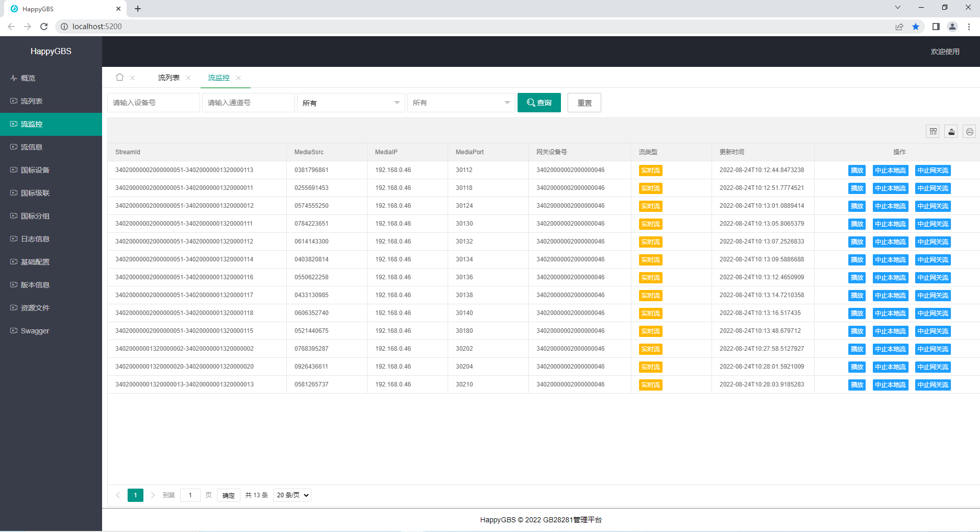Viewport: 980px width, 532px height.
Task: Open the first 所有 dropdown
Action: (351, 103)
